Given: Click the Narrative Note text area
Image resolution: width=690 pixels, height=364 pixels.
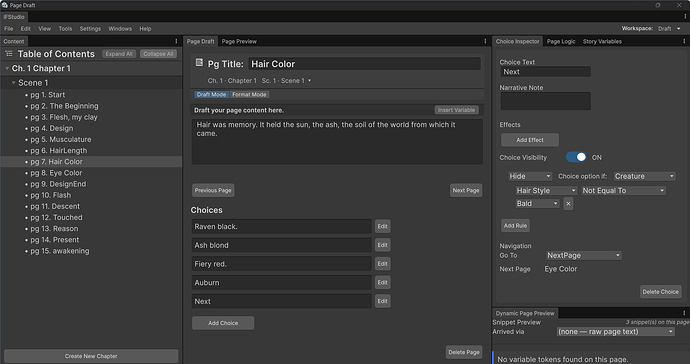Looking at the screenshot, I should [x=545, y=101].
